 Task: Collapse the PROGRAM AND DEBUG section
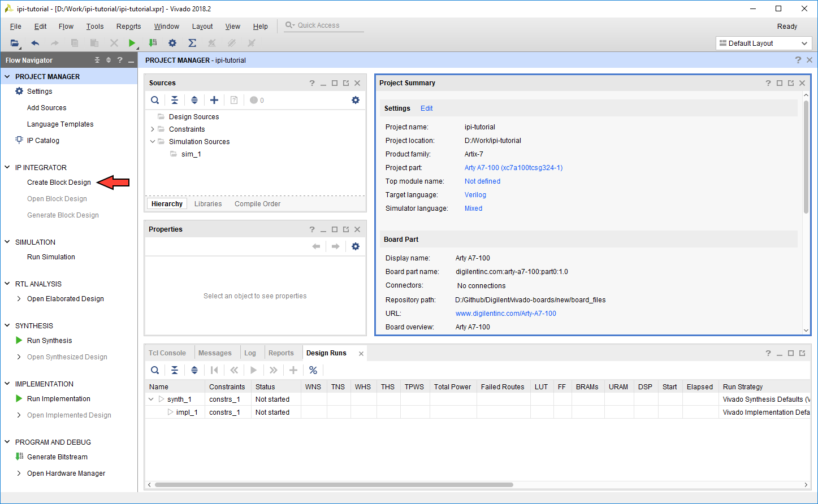[7, 442]
